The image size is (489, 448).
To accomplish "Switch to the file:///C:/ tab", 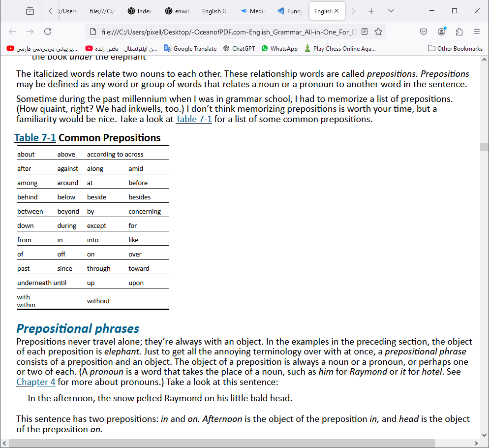I will tap(102, 11).
